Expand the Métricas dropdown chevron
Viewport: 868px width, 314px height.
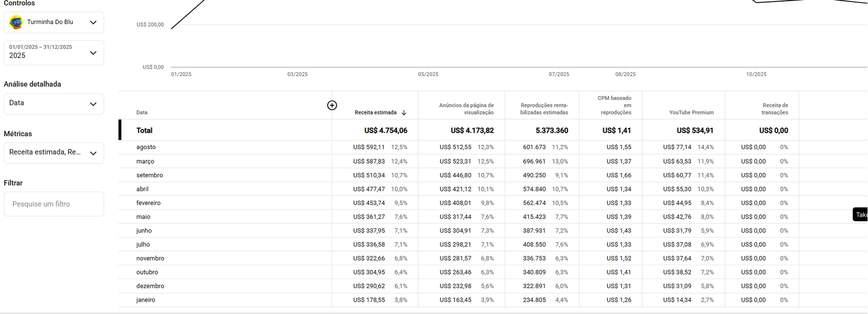[x=93, y=153]
